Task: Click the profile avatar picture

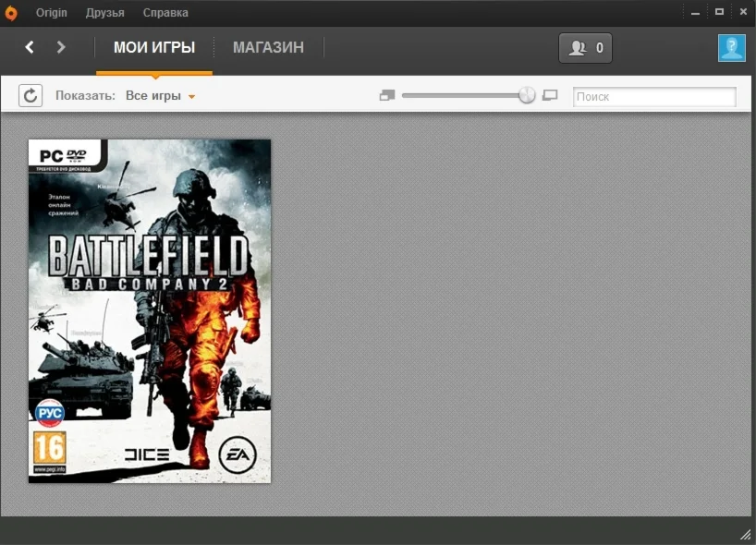Action: (x=731, y=47)
